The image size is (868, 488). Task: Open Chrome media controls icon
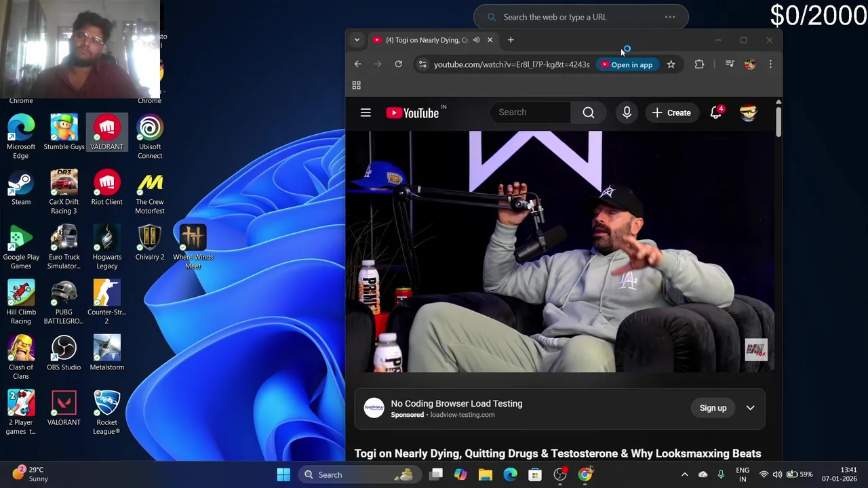click(730, 64)
